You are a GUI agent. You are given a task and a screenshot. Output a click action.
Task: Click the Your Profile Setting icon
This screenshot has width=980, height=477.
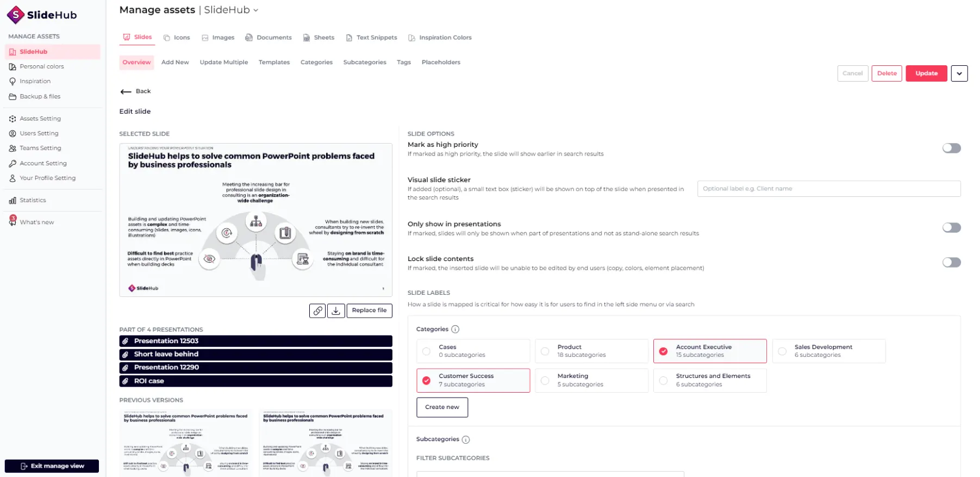tap(13, 178)
